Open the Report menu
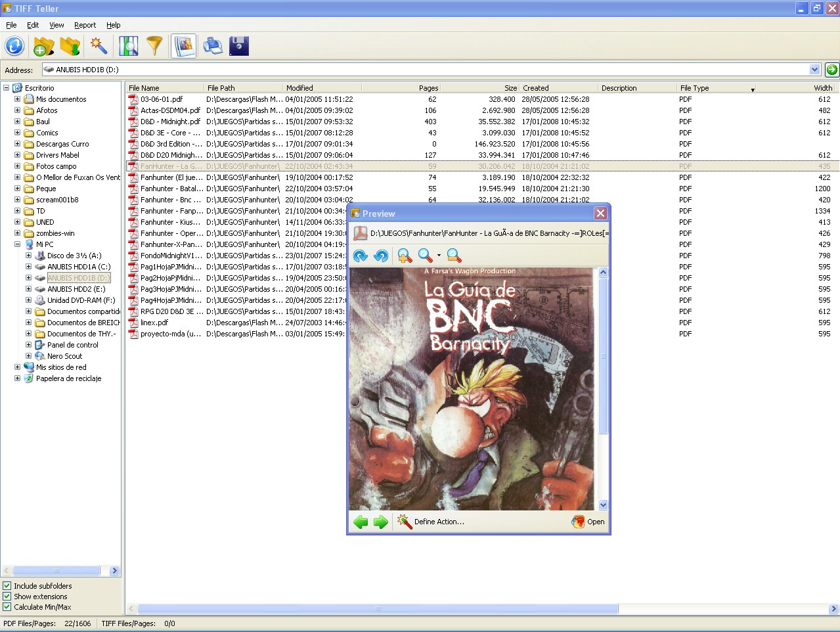This screenshot has width=840, height=632. click(85, 25)
